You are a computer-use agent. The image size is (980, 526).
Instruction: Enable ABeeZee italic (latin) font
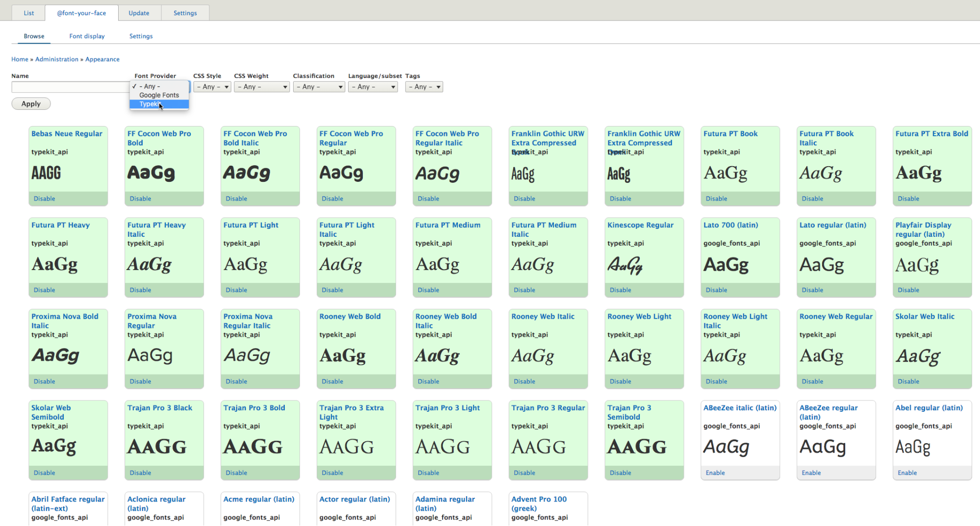(715, 473)
